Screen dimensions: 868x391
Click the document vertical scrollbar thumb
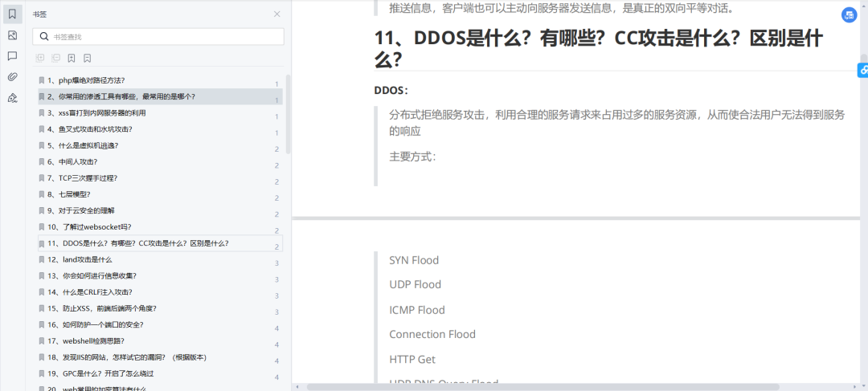click(863, 59)
